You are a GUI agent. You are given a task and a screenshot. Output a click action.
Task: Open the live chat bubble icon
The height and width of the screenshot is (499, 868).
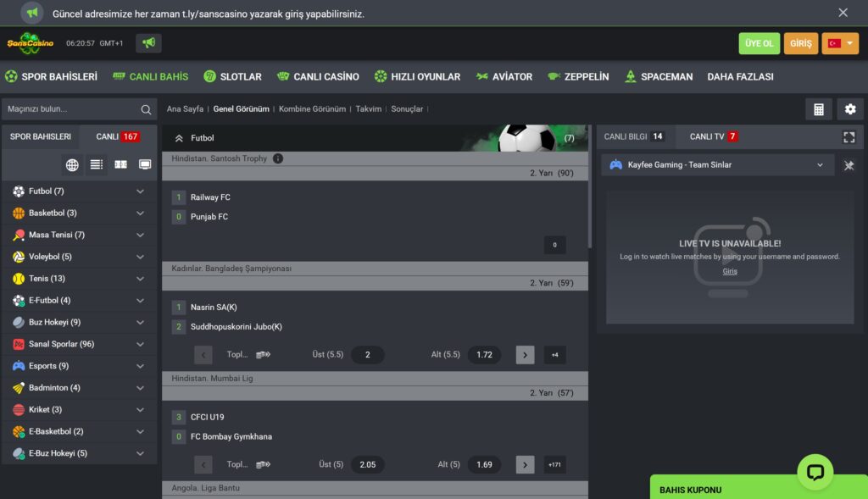[815, 472]
